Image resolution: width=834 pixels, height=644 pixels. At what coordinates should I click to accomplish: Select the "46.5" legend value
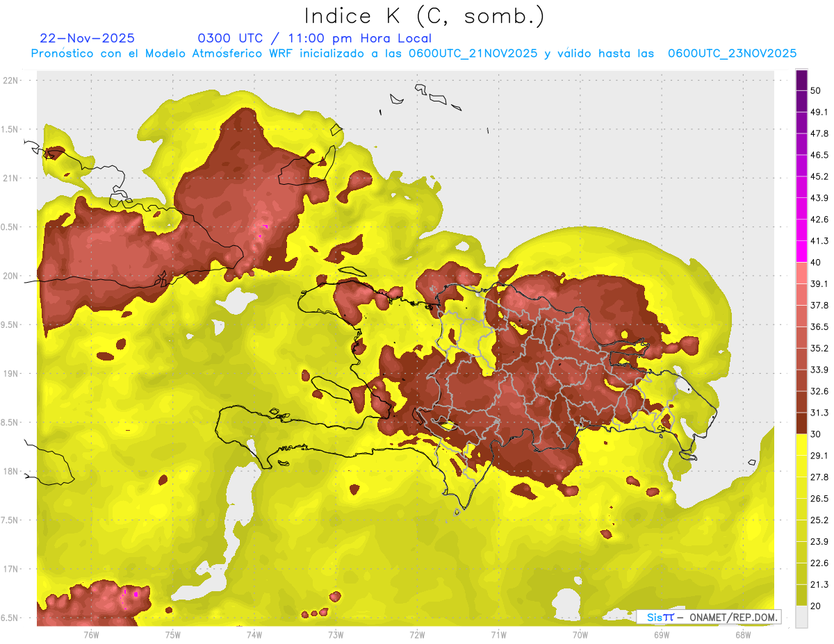click(x=819, y=155)
